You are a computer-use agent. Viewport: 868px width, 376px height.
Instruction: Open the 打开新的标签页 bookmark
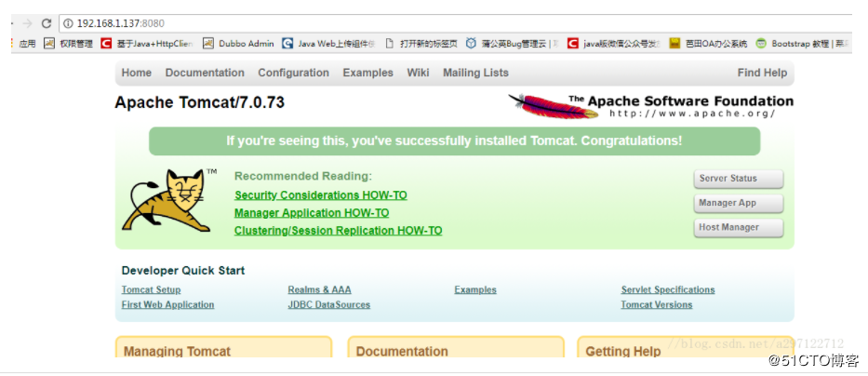click(x=421, y=43)
